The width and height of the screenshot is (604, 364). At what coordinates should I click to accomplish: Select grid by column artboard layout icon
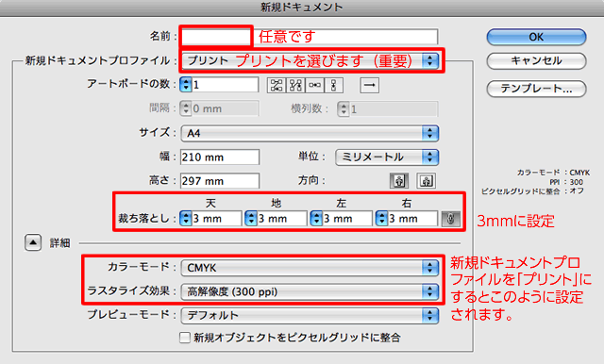tap(295, 85)
